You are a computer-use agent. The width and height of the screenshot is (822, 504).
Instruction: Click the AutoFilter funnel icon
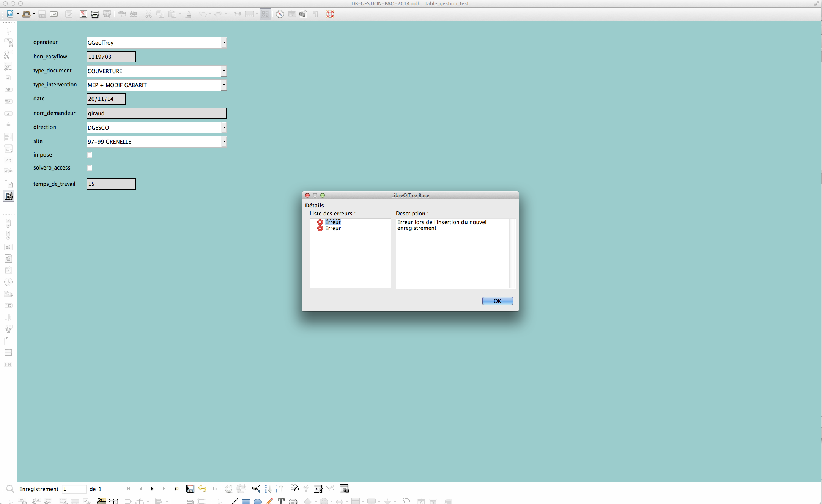pyautogui.click(x=294, y=489)
